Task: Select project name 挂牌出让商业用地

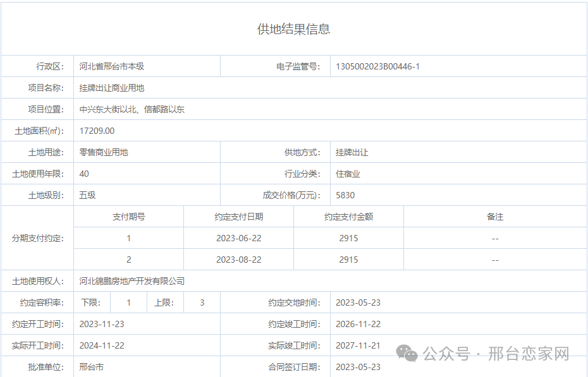Action: 114,88
